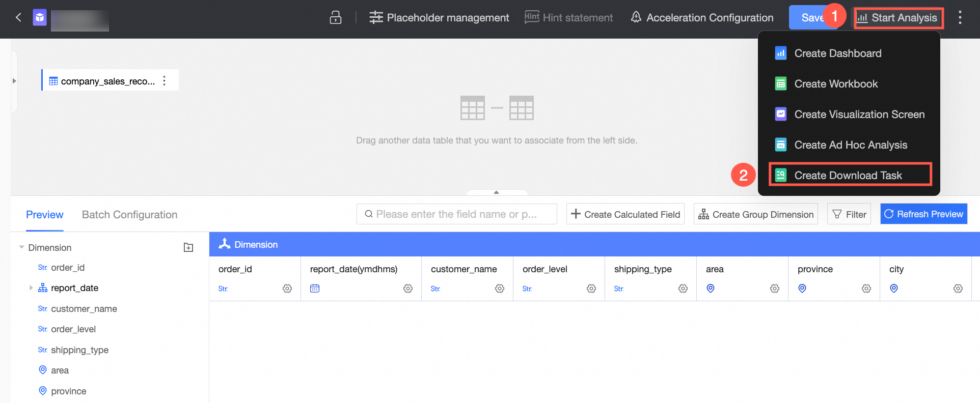The height and width of the screenshot is (403, 980).
Task: Open settings gear for province column
Action: (x=866, y=289)
